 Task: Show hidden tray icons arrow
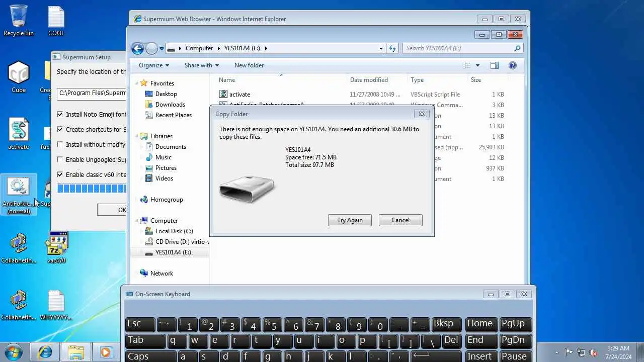pos(556,352)
